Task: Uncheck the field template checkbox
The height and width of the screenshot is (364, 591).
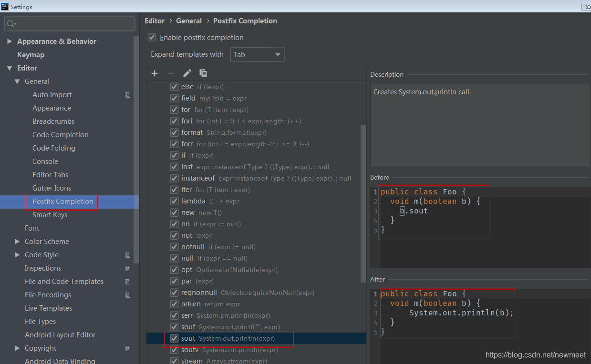Action: pos(174,98)
